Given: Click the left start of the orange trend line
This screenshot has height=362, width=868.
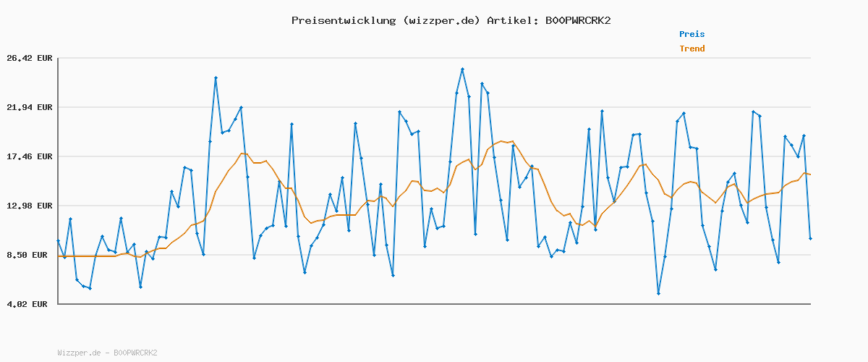Looking at the screenshot, I should (58, 256).
